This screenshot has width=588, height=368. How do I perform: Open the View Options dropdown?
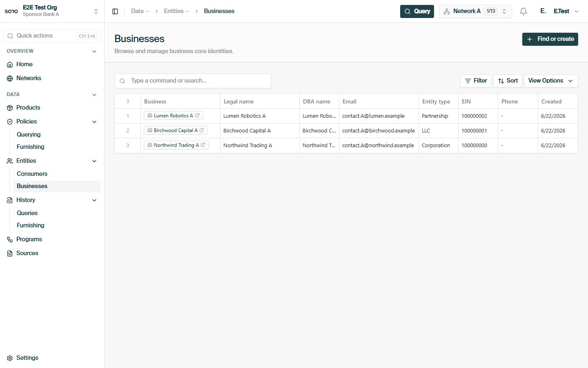tap(551, 81)
